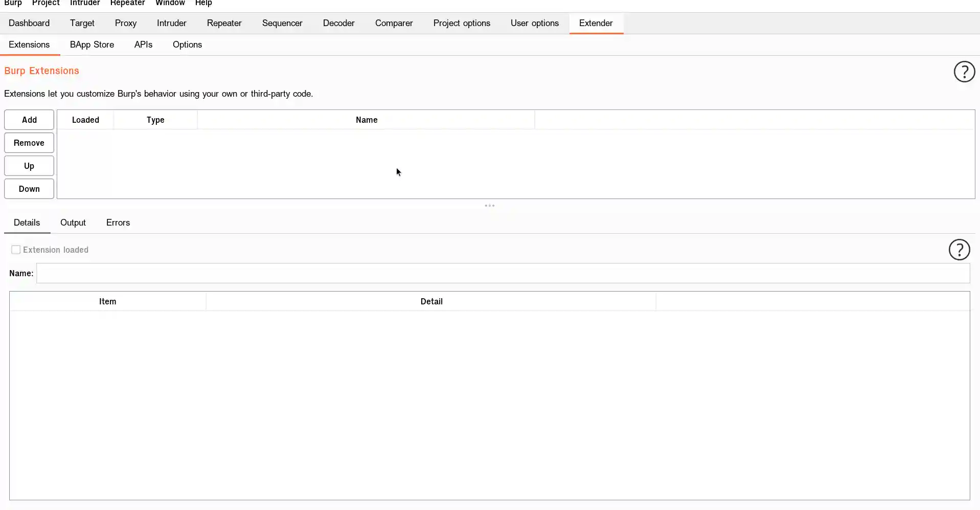The image size is (980, 510).
Task: Open the APIs sub-tab
Action: click(x=143, y=45)
